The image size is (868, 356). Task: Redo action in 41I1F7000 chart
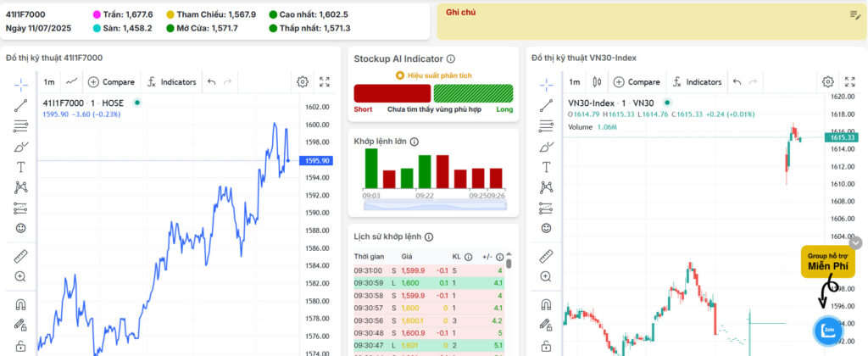[227, 82]
